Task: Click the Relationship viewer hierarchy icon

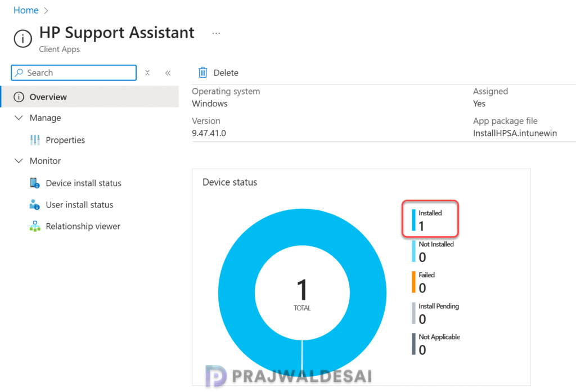Action: (x=35, y=226)
